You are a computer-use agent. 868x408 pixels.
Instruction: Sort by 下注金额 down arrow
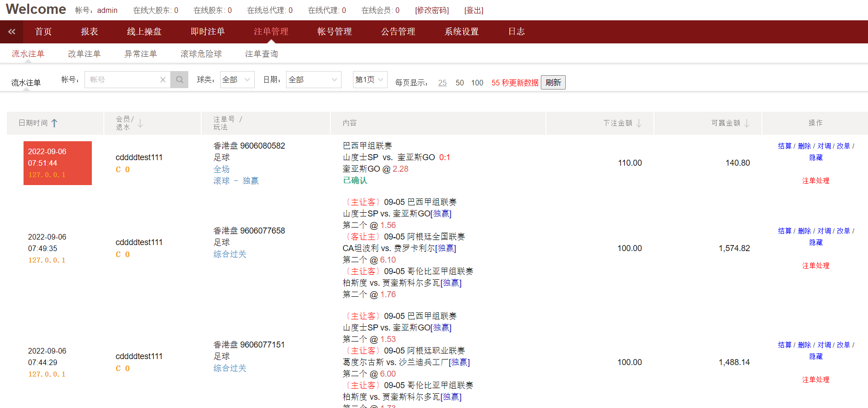639,123
